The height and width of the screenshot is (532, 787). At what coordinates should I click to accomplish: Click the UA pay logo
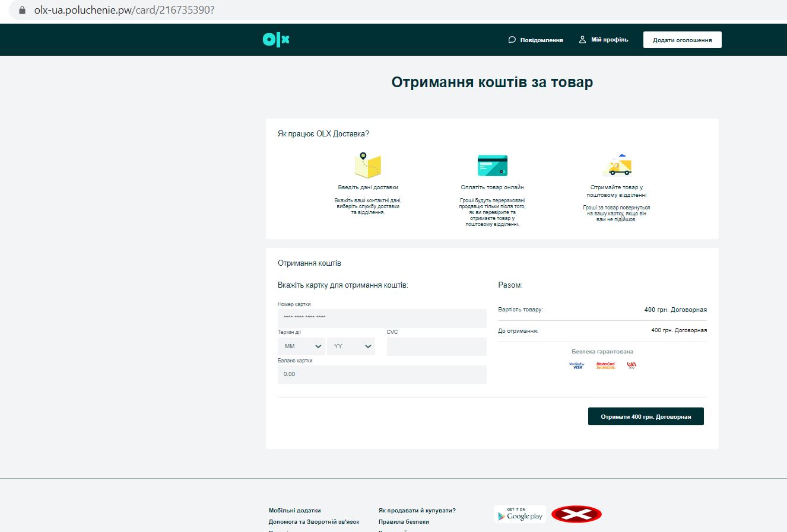[x=631, y=365]
